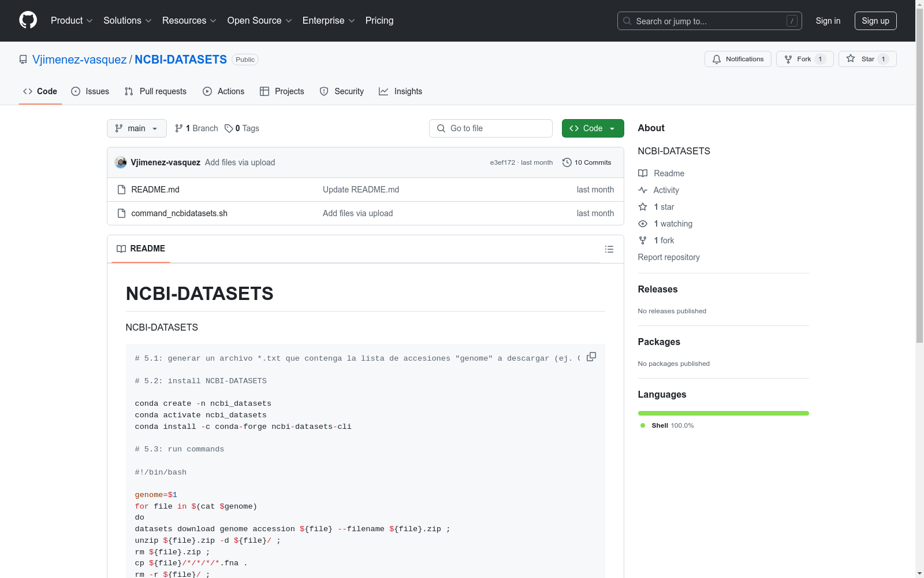
Task: Click the history clock icon near 10 Commits
Action: pos(567,162)
